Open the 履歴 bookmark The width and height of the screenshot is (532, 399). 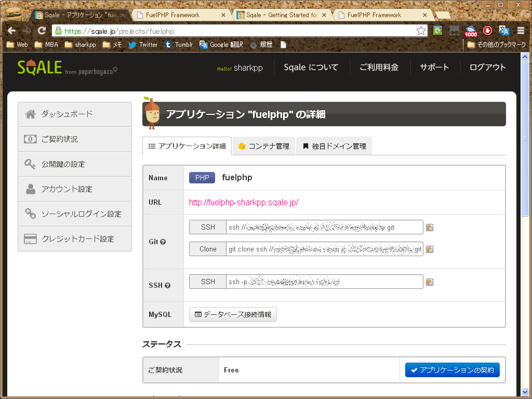pyautogui.click(x=261, y=45)
